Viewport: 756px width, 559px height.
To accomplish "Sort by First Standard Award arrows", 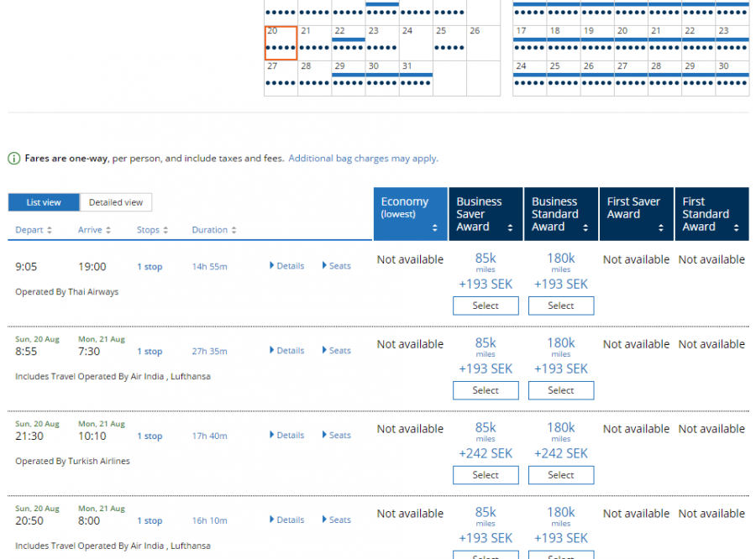I will 736,227.
